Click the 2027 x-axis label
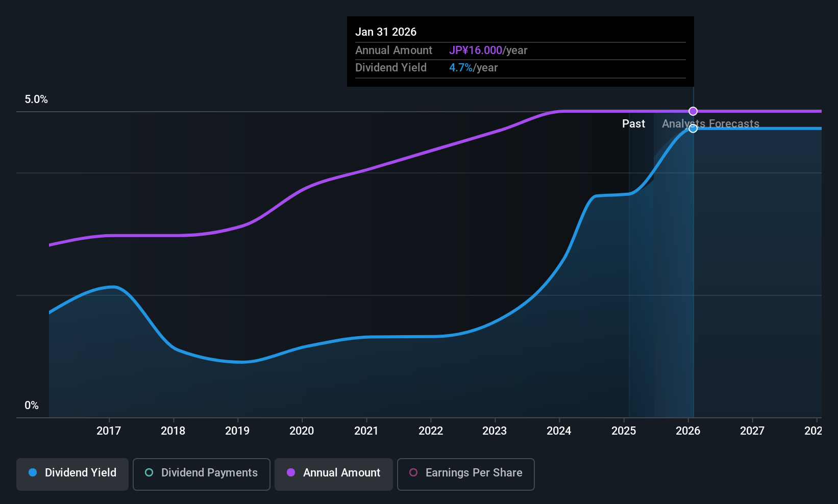The height and width of the screenshot is (504, 838). pos(752,431)
